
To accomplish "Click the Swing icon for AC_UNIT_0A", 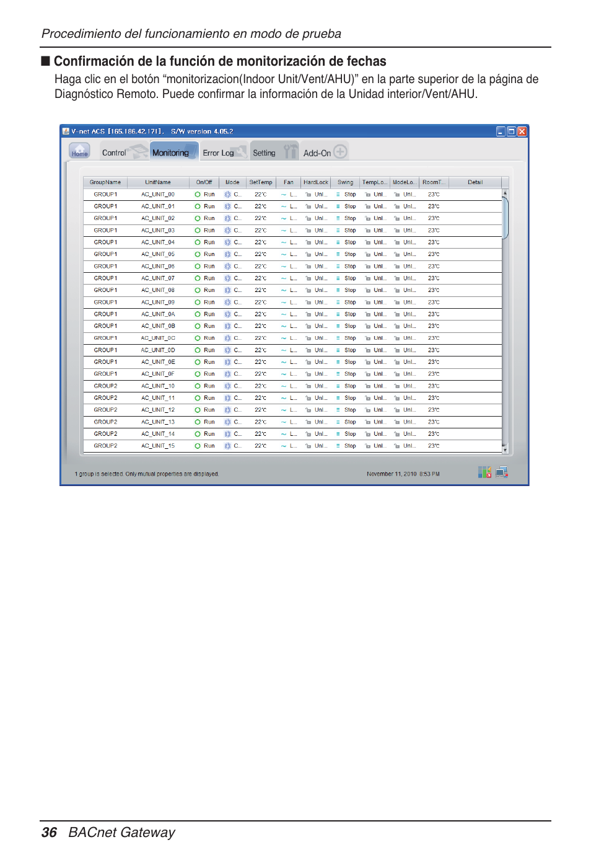I will [338, 314].
